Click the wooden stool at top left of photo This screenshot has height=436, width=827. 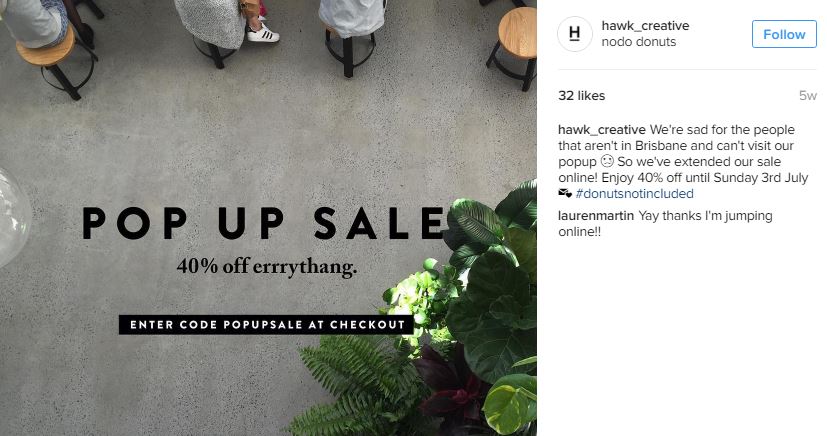(45, 45)
